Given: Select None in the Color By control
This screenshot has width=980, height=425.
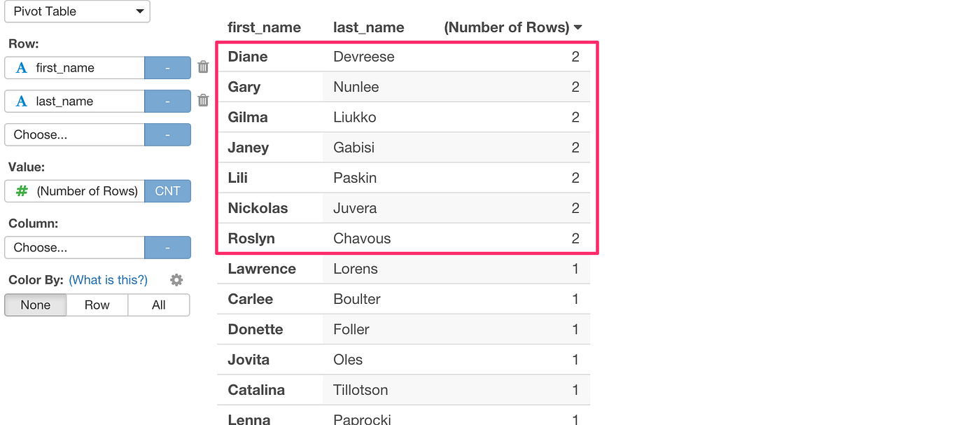Looking at the screenshot, I should coord(35,305).
